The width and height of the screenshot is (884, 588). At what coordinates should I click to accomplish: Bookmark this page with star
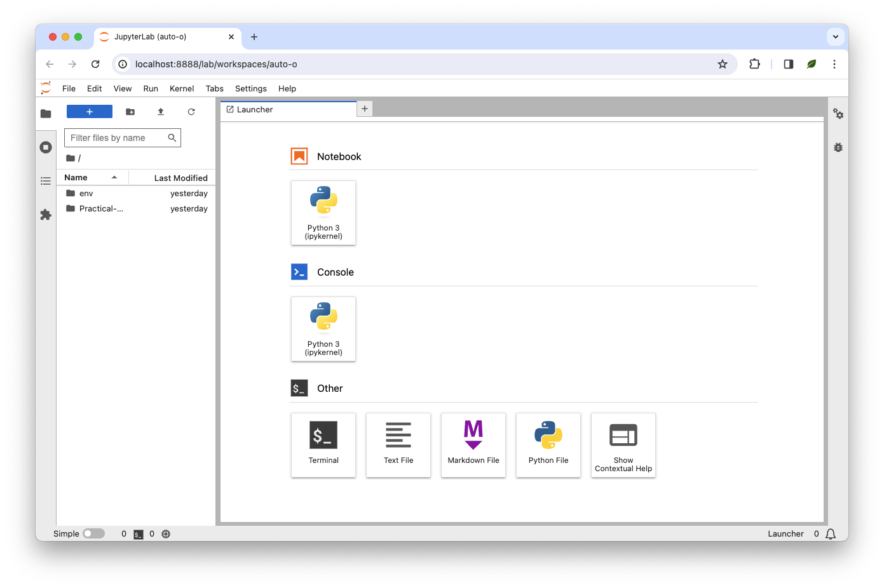[723, 64]
